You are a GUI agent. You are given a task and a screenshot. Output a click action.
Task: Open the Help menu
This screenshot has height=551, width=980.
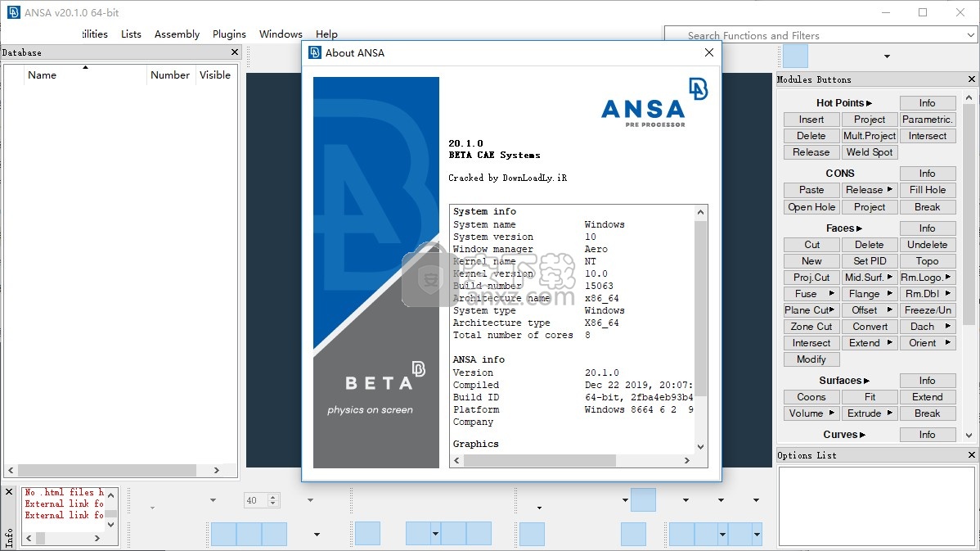pyautogui.click(x=326, y=34)
